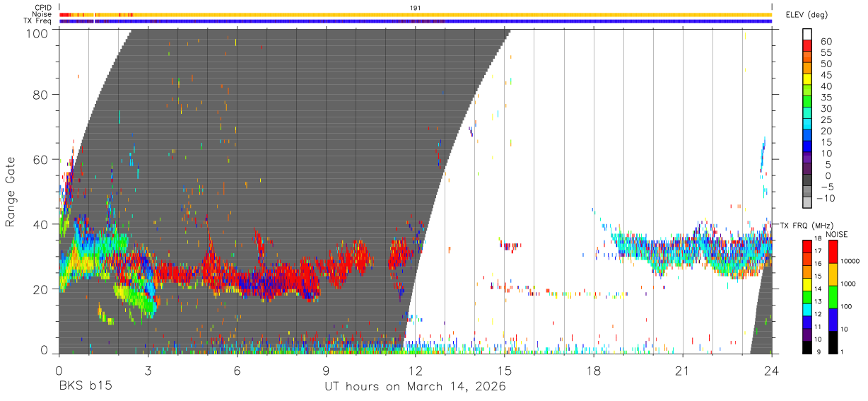Pick the white swatch atop the ELEV scale
The width and height of the screenshot is (868, 401).
point(808,34)
